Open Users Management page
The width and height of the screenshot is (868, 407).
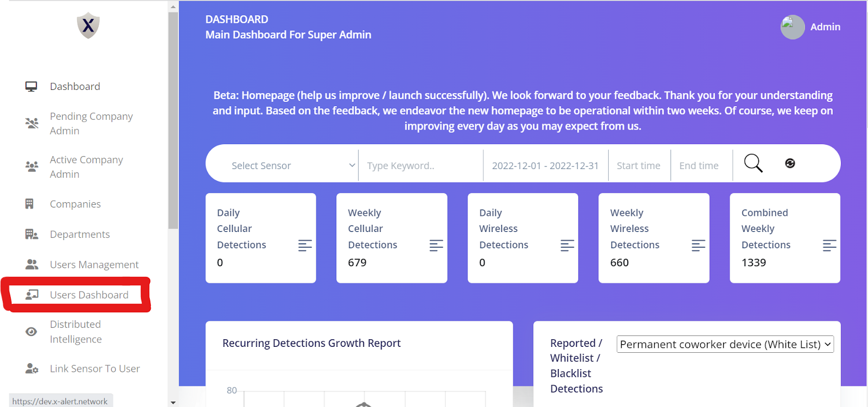pos(94,264)
